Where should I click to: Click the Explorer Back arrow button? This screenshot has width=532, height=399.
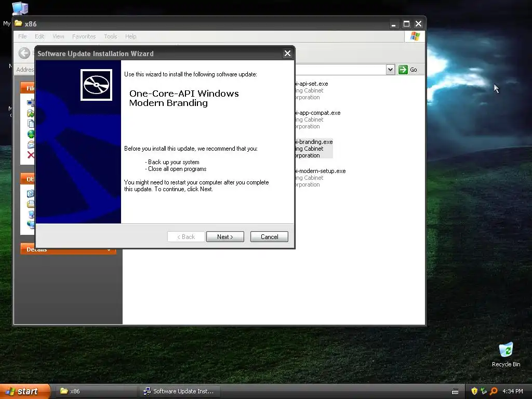24,53
